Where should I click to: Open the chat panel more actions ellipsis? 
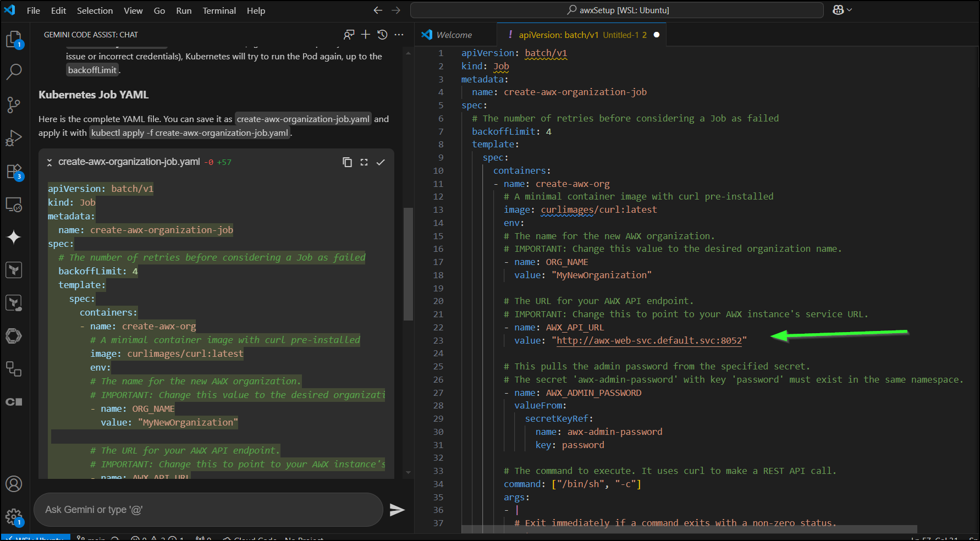point(399,35)
